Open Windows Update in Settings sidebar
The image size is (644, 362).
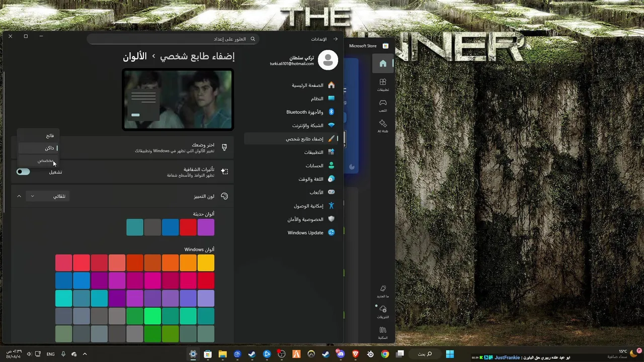coord(291,233)
